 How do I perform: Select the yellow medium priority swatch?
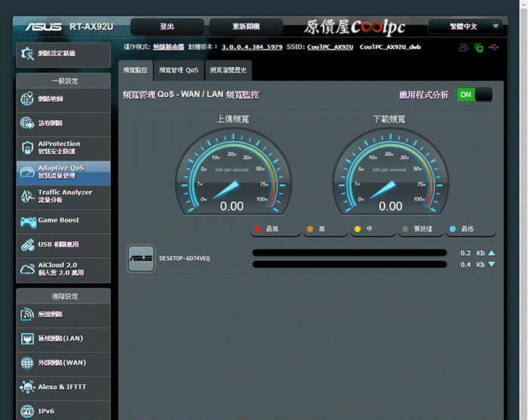click(358, 229)
